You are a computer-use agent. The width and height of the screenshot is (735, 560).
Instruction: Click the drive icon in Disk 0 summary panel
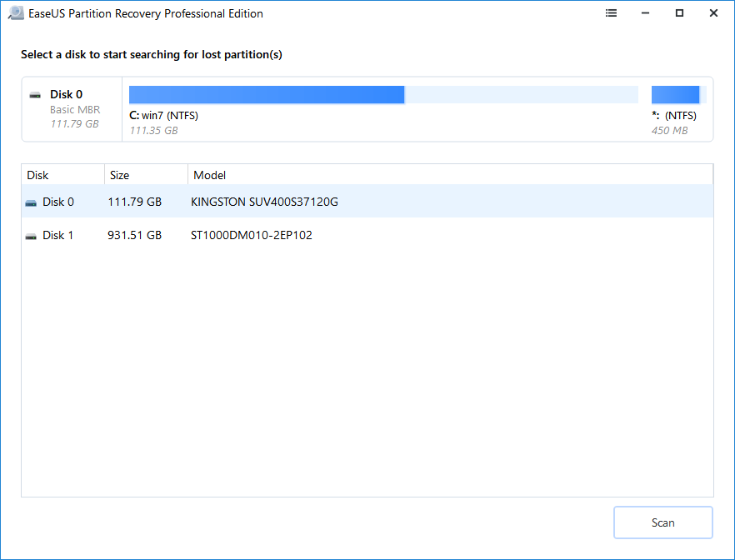pos(35,95)
